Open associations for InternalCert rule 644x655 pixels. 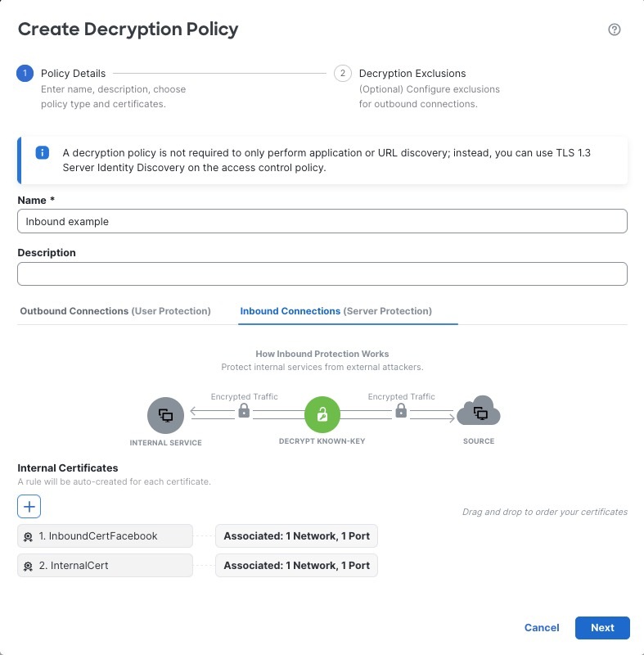pos(296,565)
